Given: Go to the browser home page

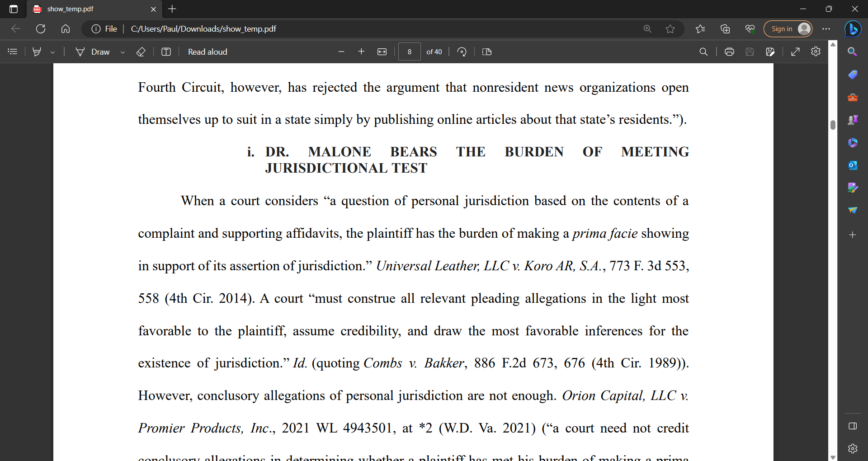Looking at the screenshot, I should (66, 29).
